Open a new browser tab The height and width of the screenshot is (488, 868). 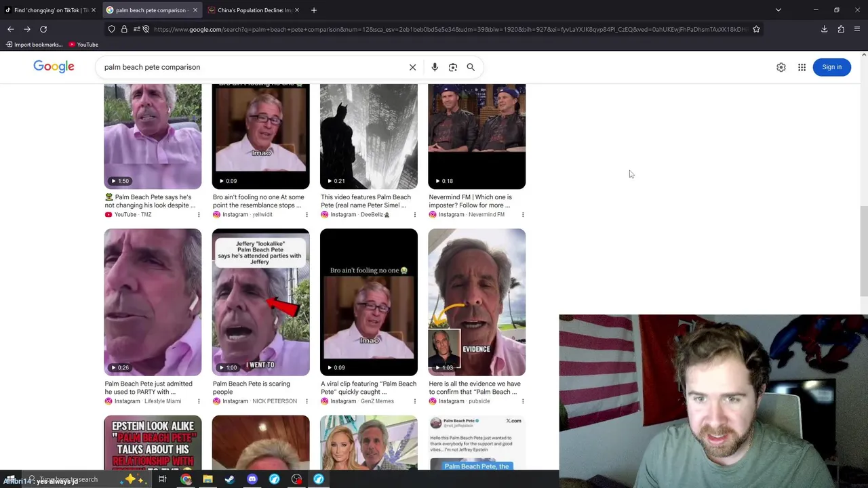point(314,10)
